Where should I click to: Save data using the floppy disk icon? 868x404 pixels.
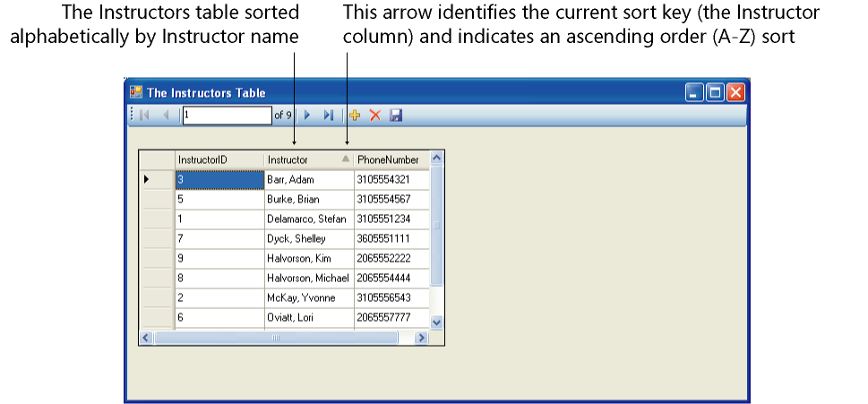[396, 116]
